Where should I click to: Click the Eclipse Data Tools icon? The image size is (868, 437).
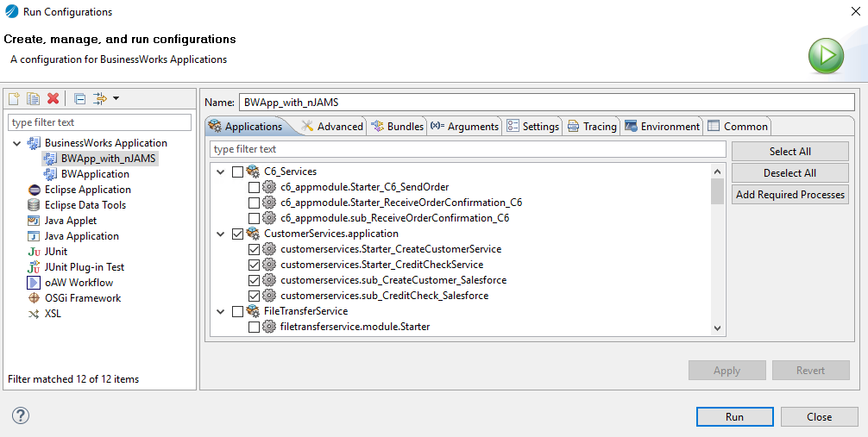35,205
